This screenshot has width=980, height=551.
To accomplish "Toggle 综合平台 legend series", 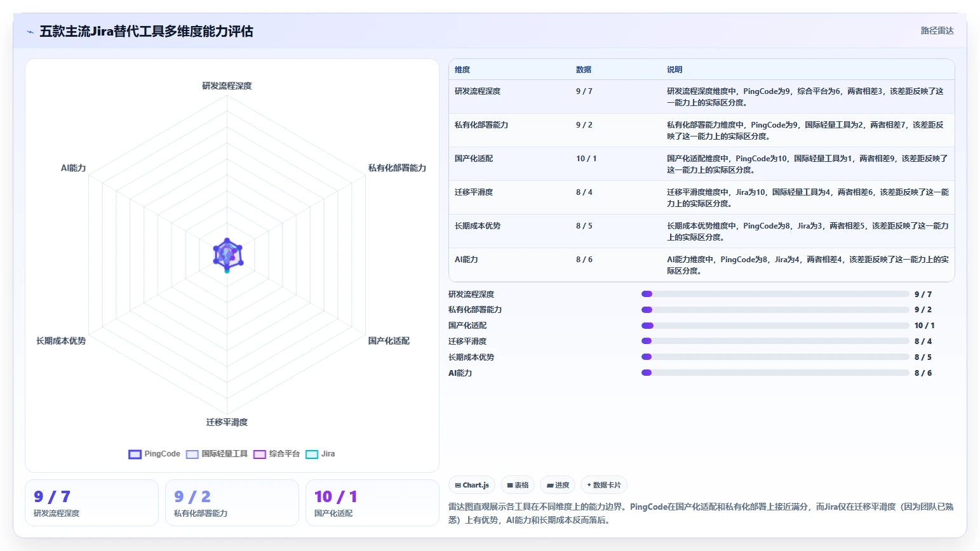I will pyautogui.click(x=276, y=454).
